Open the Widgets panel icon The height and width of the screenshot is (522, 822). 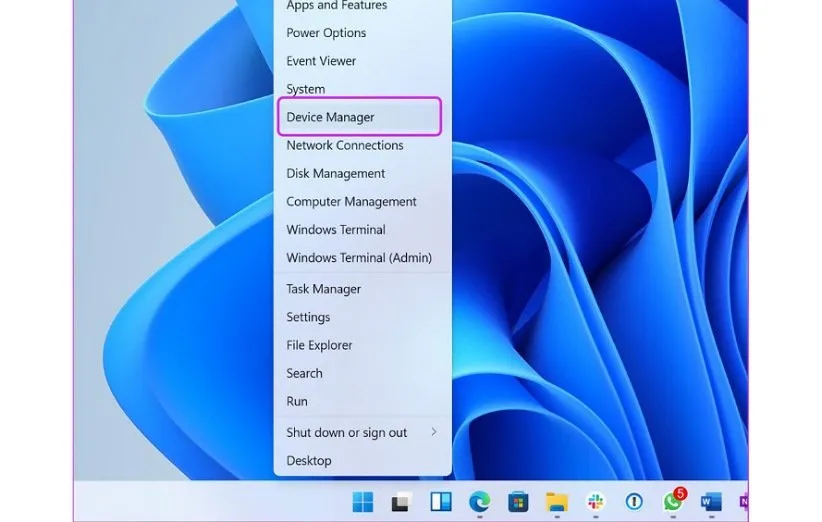(x=440, y=502)
